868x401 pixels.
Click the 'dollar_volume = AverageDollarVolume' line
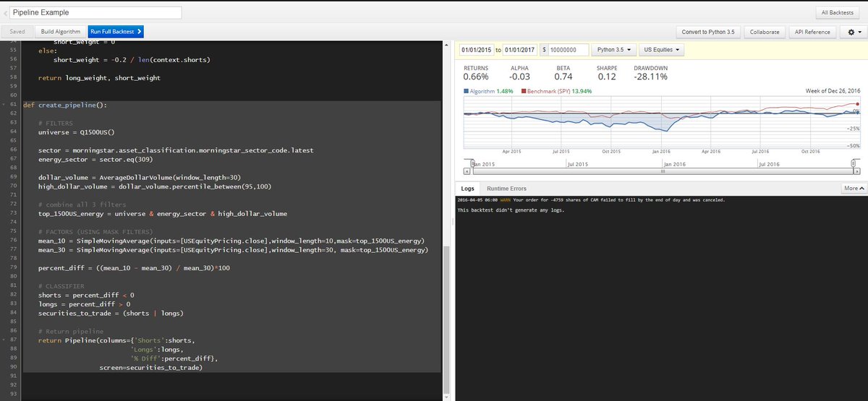point(140,176)
